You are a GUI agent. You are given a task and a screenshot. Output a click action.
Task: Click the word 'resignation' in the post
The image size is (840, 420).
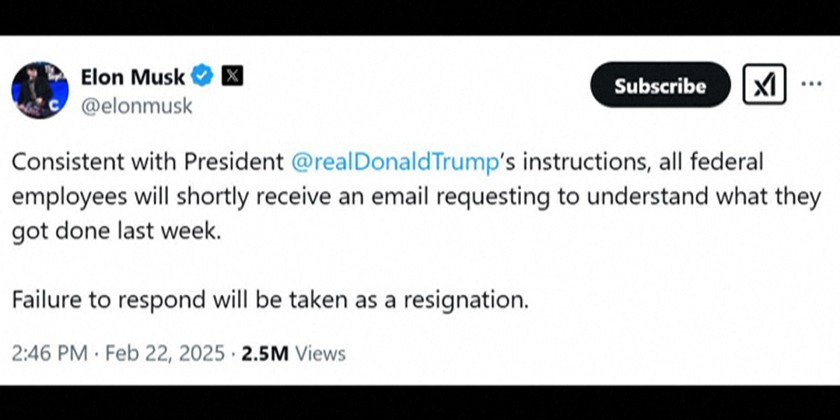[x=472, y=298]
